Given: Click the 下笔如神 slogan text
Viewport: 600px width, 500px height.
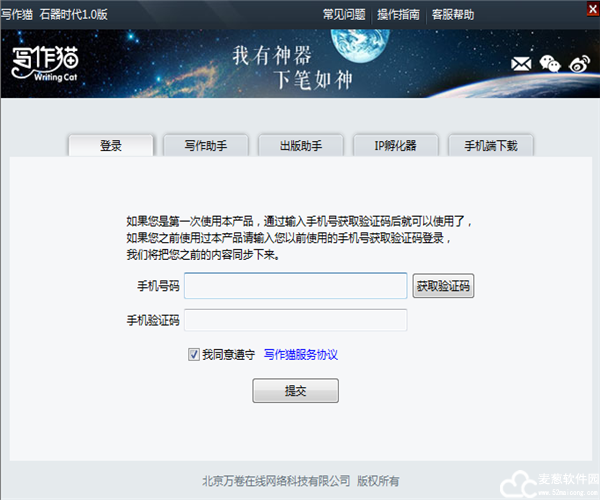Looking at the screenshot, I should pyautogui.click(x=313, y=80).
